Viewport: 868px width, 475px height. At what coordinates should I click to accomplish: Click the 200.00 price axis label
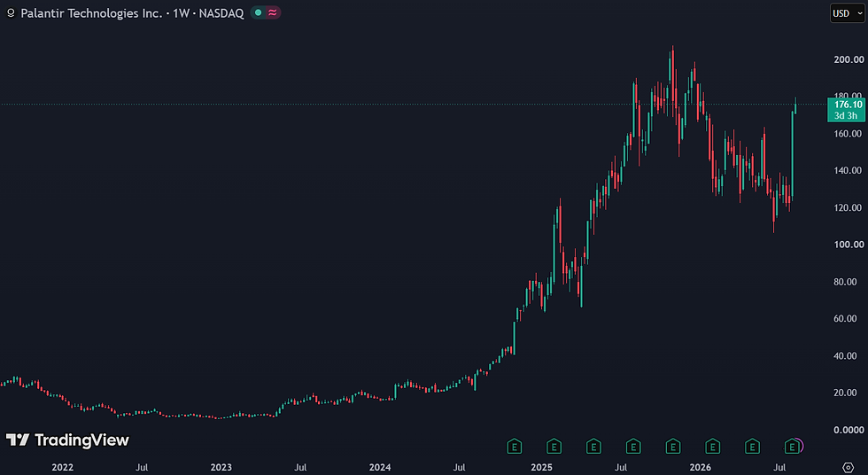coord(849,59)
